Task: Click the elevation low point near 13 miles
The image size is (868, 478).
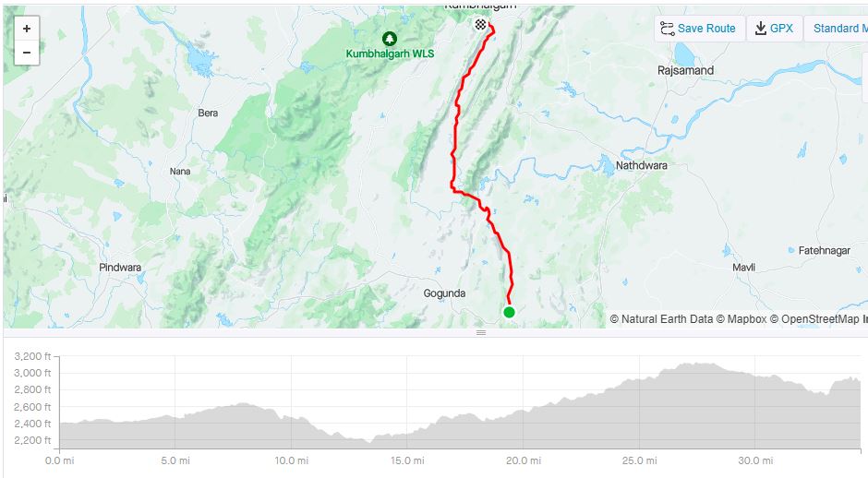Action: click(x=368, y=442)
